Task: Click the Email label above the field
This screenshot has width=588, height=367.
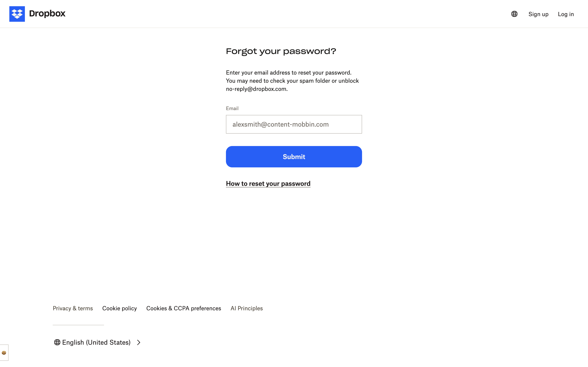Action: click(x=232, y=108)
